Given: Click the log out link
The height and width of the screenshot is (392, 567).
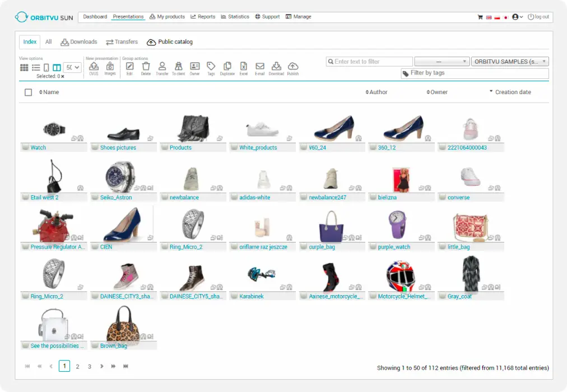Looking at the screenshot, I should [538, 17].
